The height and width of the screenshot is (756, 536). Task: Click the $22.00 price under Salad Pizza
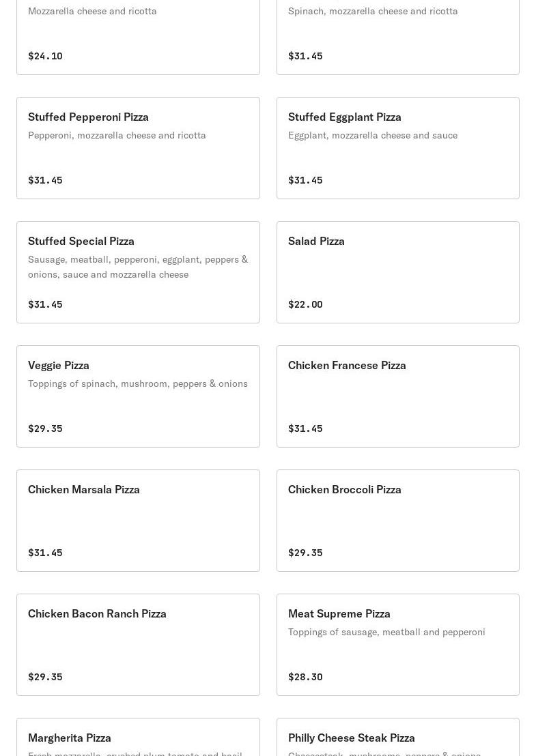point(305,304)
